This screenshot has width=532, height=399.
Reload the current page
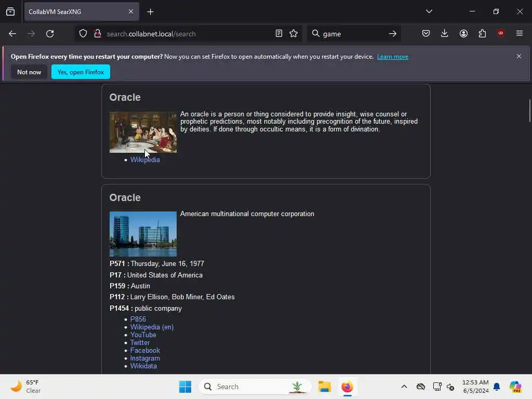[50, 34]
